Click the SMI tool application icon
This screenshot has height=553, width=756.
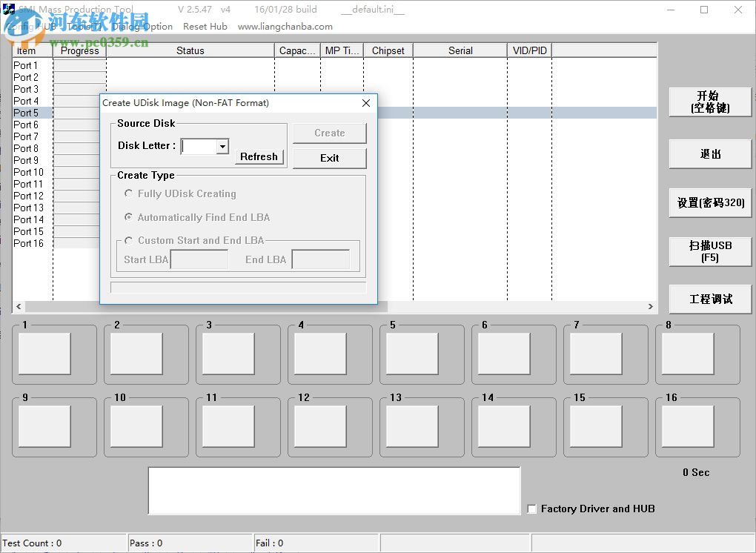coord(9,9)
